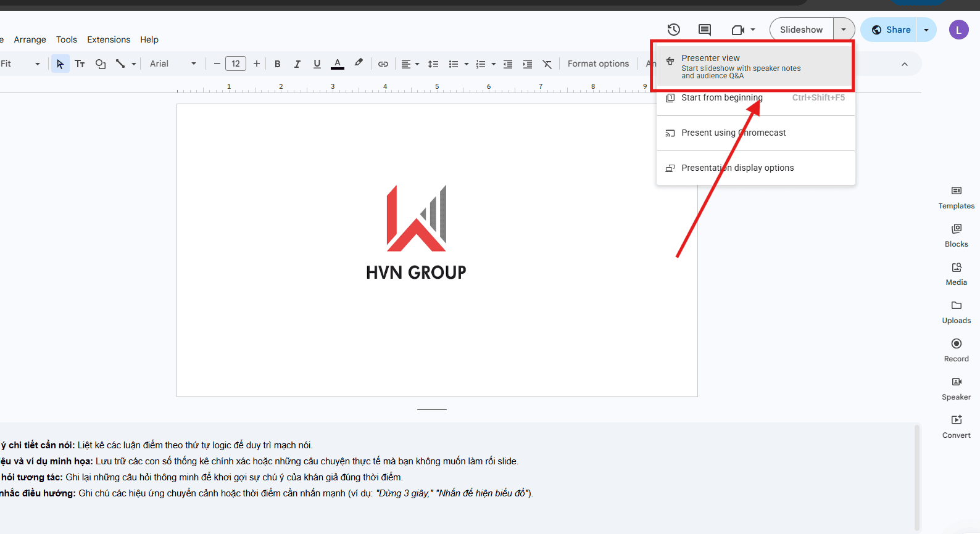Screen dimensions: 980x534
Task: Open the Arrange menu
Action: click(x=30, y=39)
